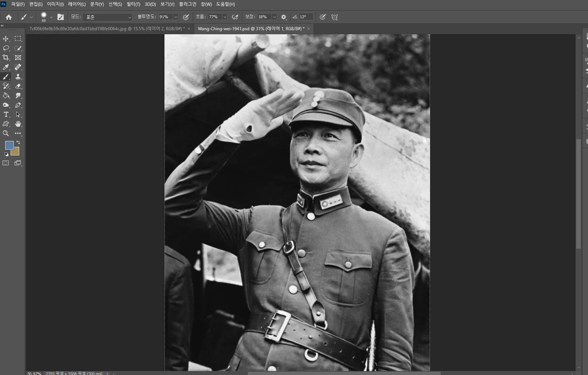Select the Paint Bucket tool
Viewport: 588px width, 375px height.
click(6, 95)
